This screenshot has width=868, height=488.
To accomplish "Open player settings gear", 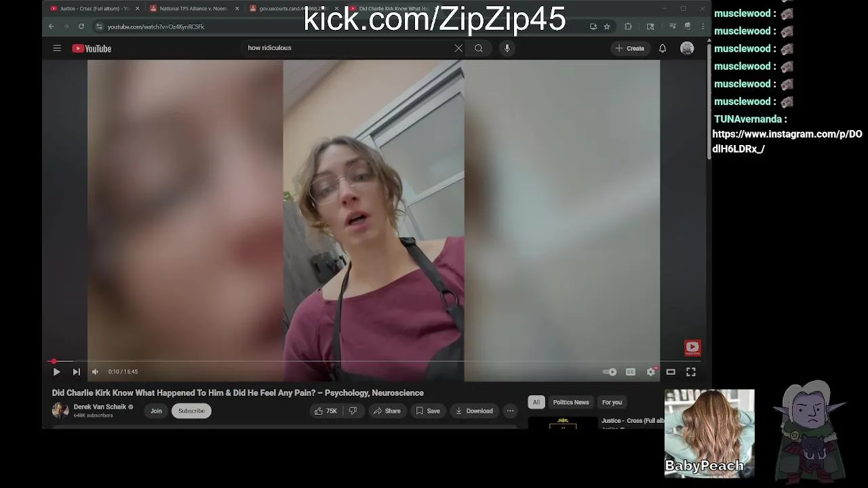I will click(651, 371).
